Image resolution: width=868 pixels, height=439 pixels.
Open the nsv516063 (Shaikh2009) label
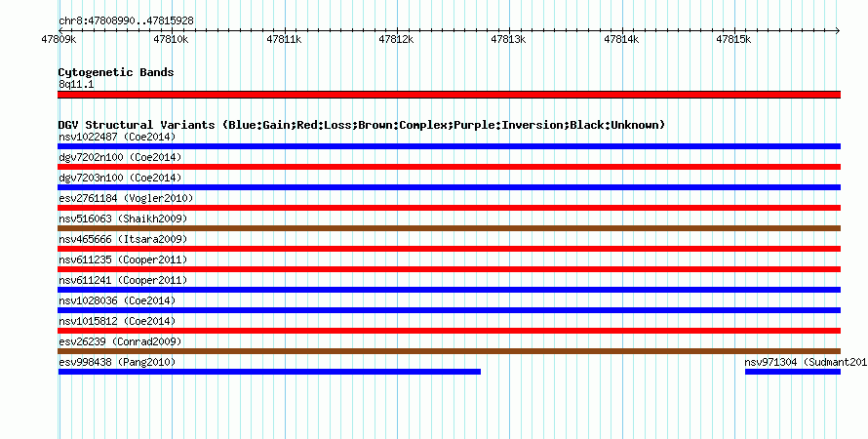(123, 219)
